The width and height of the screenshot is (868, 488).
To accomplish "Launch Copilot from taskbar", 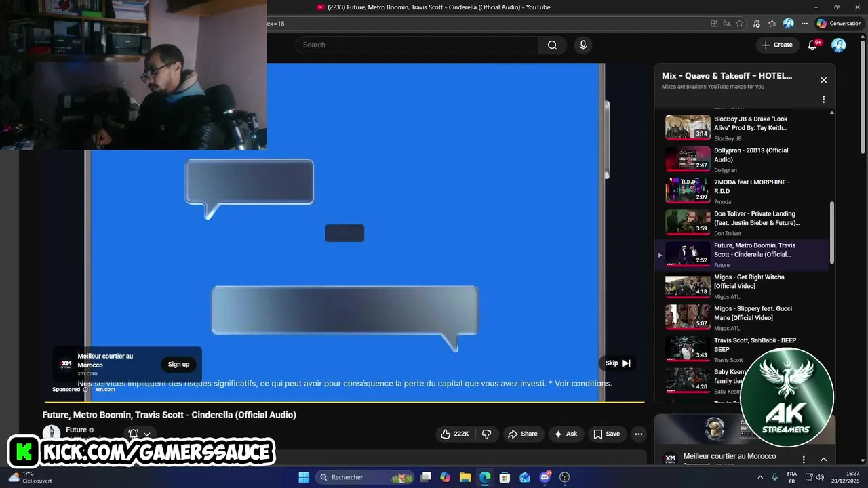I will pyautogui.click(x=445, y=477).
